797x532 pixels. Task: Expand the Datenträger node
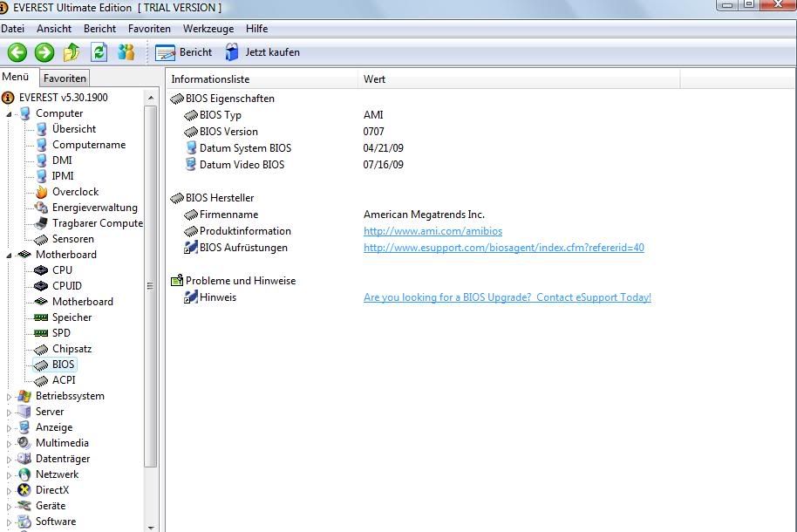pyautogui.click(x=9, y=460)
